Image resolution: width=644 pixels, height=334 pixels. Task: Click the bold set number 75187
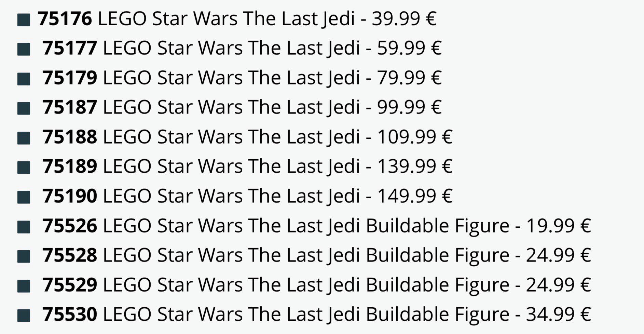coord(70,107)
